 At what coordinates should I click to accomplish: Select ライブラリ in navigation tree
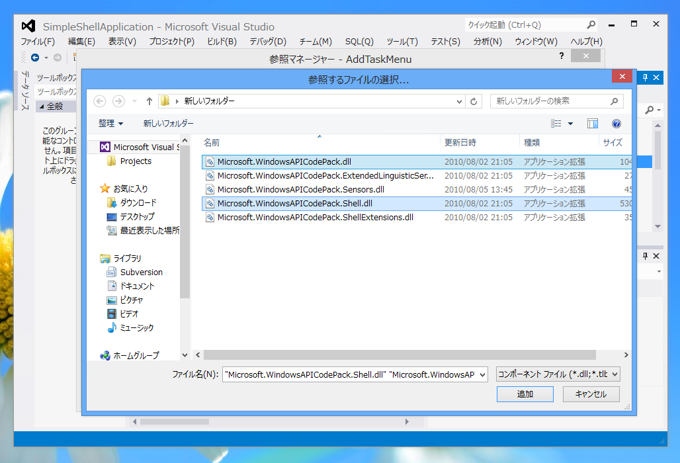tap(121, 258)
